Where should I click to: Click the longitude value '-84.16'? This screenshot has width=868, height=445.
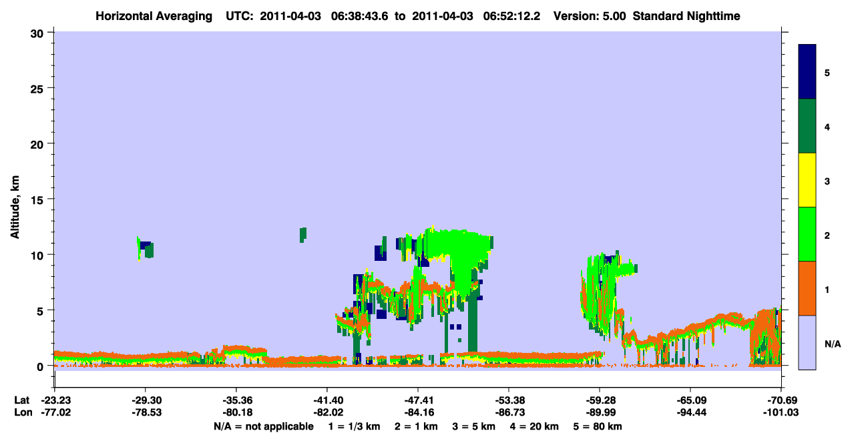pyautogui.click(x=418, y=413)
